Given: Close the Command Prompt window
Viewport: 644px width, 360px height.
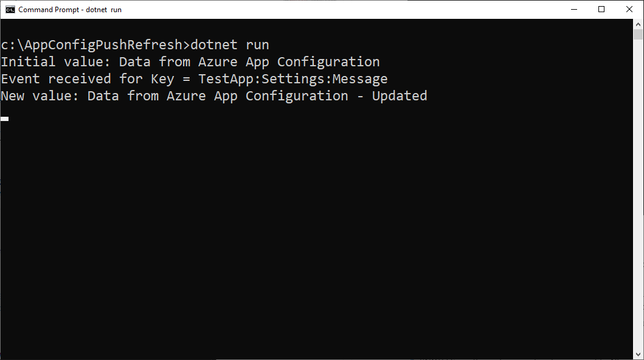Looking at the screenshot, I should coord(629,10).
